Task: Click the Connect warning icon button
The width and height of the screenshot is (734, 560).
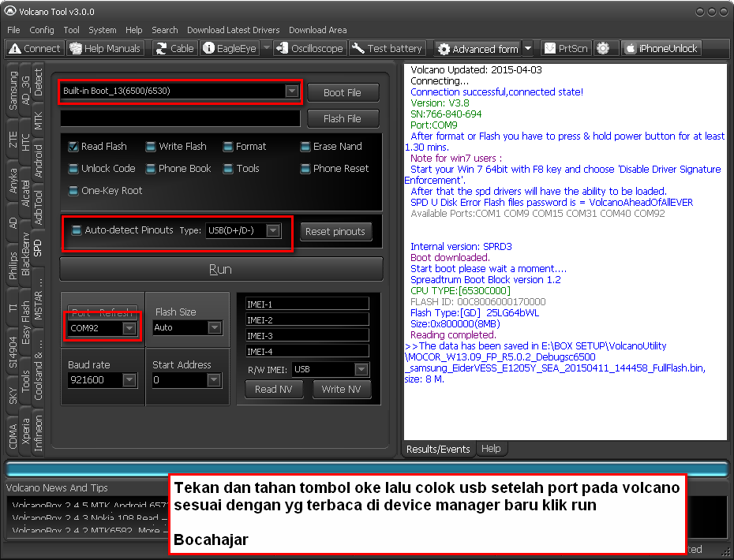Action: point(35,48)
